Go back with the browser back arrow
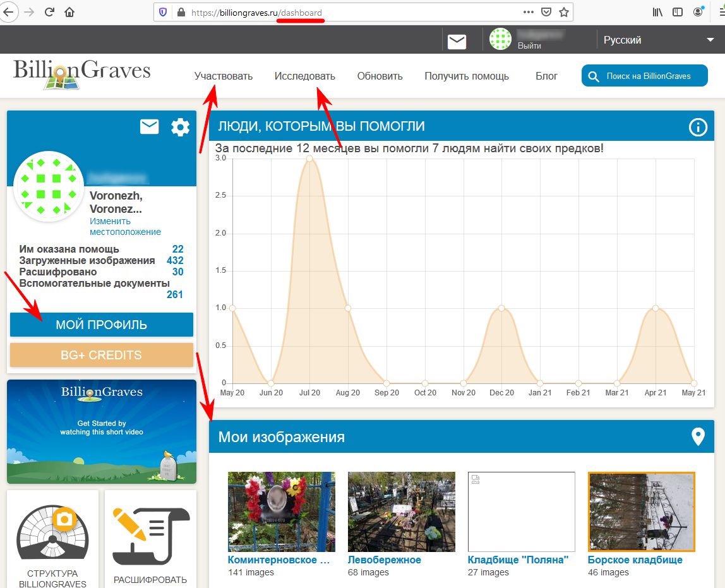Image resolution: width=725 pixels, height=588 pixels. (x=8, y=13)
